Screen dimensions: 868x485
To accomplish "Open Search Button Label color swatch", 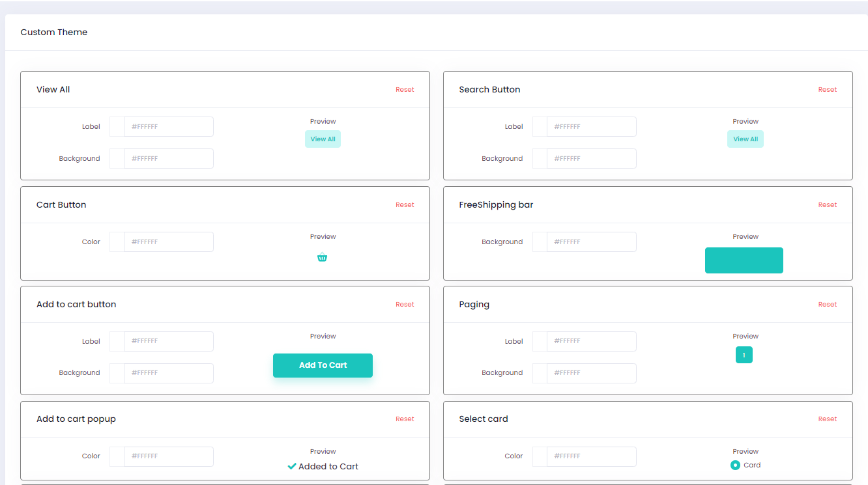I will point(540,127).
